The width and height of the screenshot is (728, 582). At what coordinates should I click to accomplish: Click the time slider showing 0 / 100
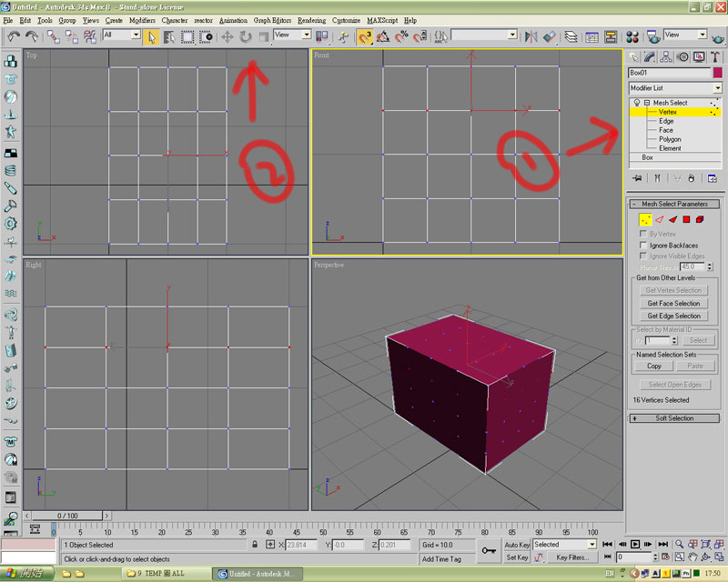pos(67,516)
